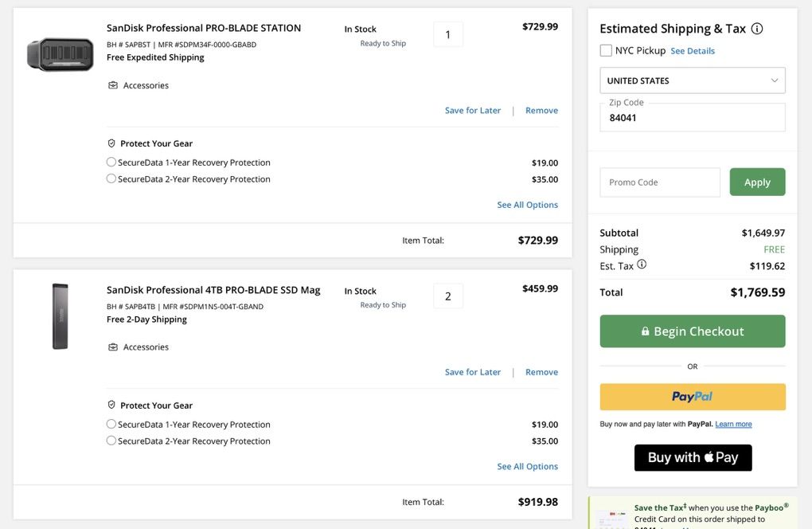Click the Promo Code input field
The height and width of the screenshot is (529, 812).
[660, 182]
